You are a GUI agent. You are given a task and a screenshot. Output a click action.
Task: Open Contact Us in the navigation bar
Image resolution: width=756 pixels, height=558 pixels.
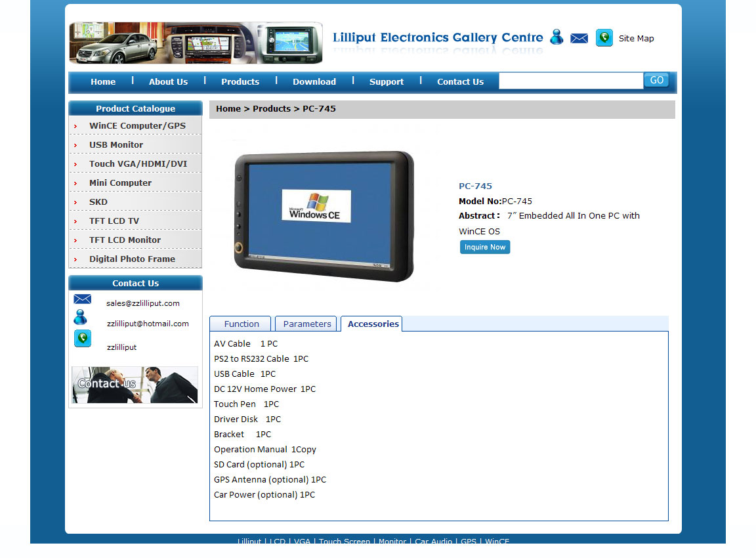coord(461,81)
